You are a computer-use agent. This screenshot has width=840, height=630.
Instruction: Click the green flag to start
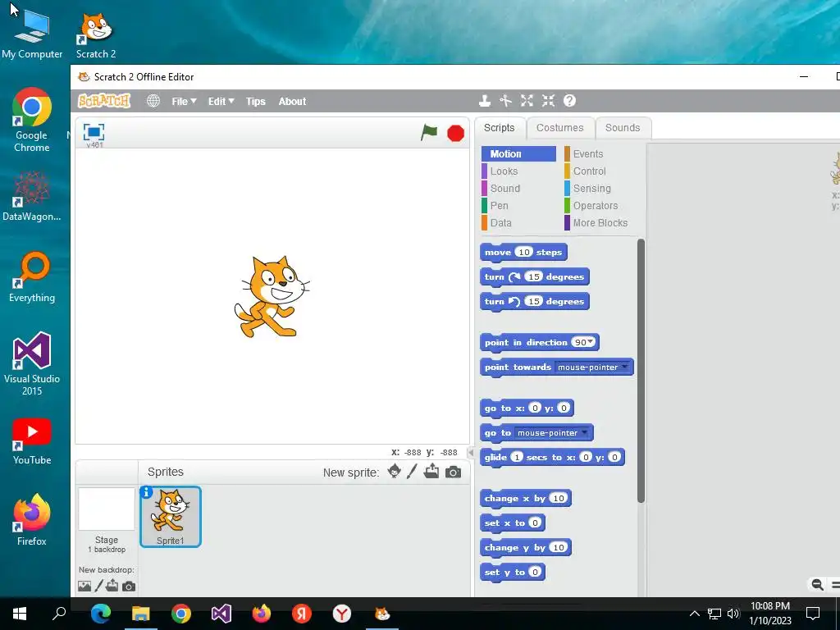click(429, 132)
